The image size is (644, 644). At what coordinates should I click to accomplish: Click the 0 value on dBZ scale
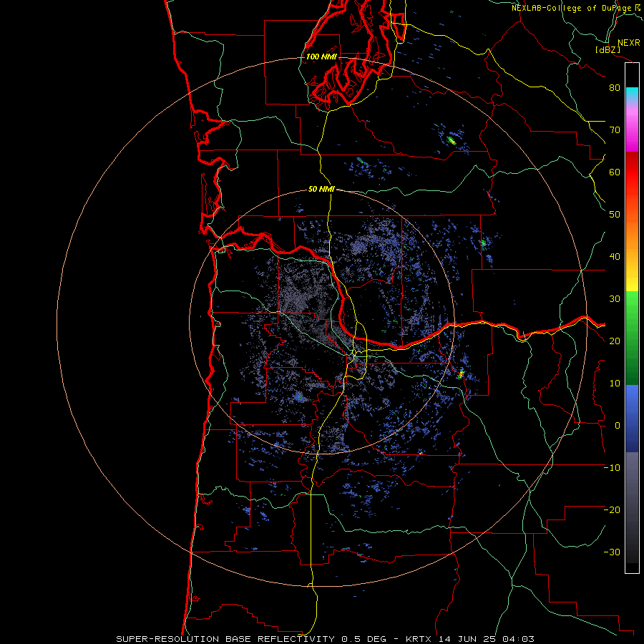pos(618,426)
